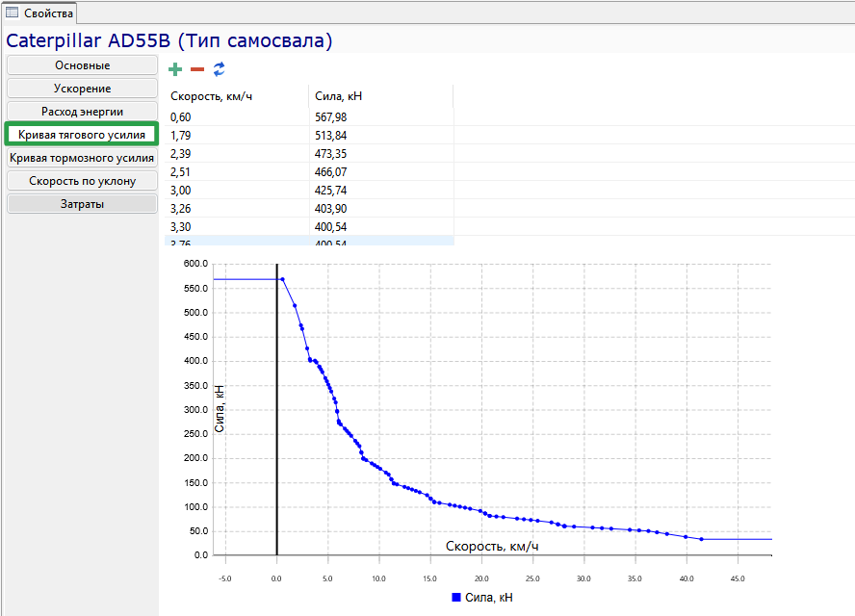Open the Ускорение section
The height and width of the screenshot is (616, 855).
coord(83,89)
